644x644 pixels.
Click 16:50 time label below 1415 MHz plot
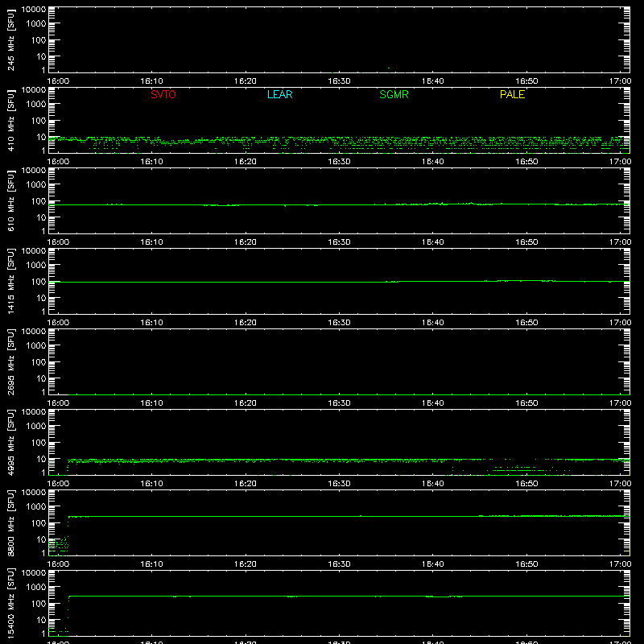click(x=526, y=323)
